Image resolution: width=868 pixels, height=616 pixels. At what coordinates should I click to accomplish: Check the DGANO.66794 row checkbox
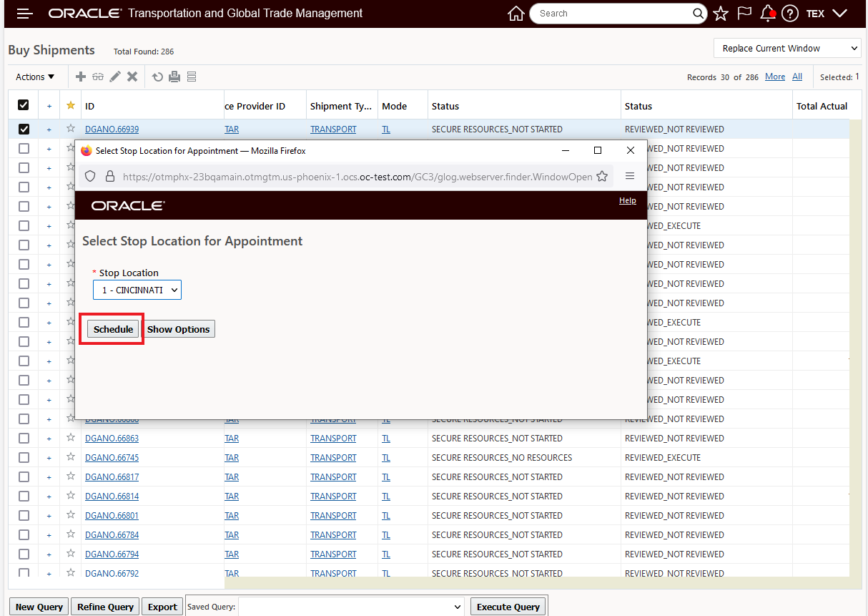24,554
